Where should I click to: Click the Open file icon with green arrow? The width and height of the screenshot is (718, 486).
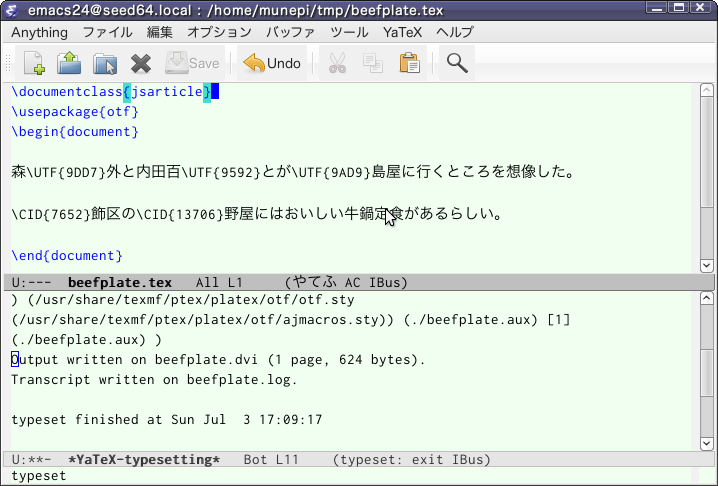point(69,63)
